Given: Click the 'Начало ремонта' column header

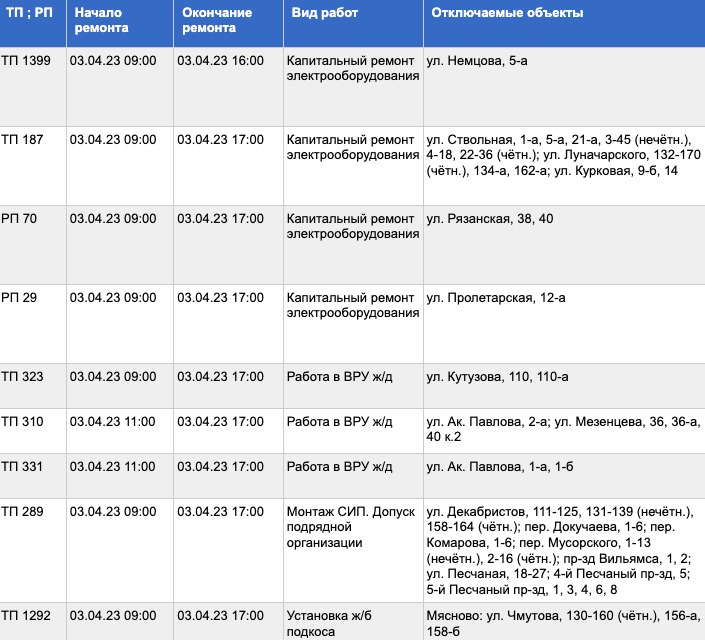Looking at the screenshot, I should [x=101, y=21].
